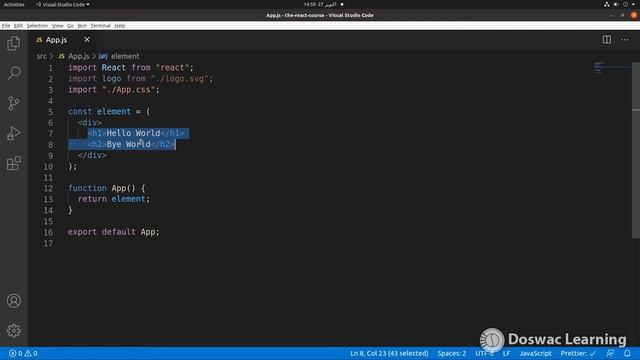Click the App.js breadcrumb segment
Screen dimensions: 640x360
click(x=74, y=56)
